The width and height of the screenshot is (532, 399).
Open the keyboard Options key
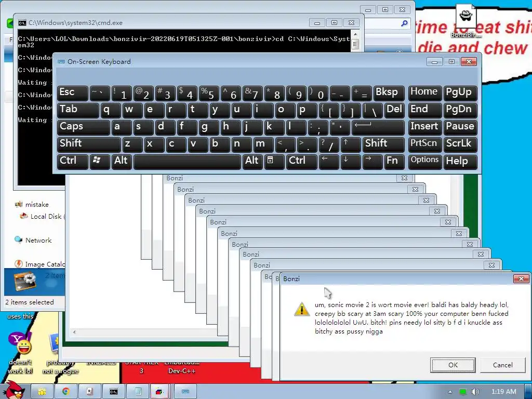pos(425,161)
